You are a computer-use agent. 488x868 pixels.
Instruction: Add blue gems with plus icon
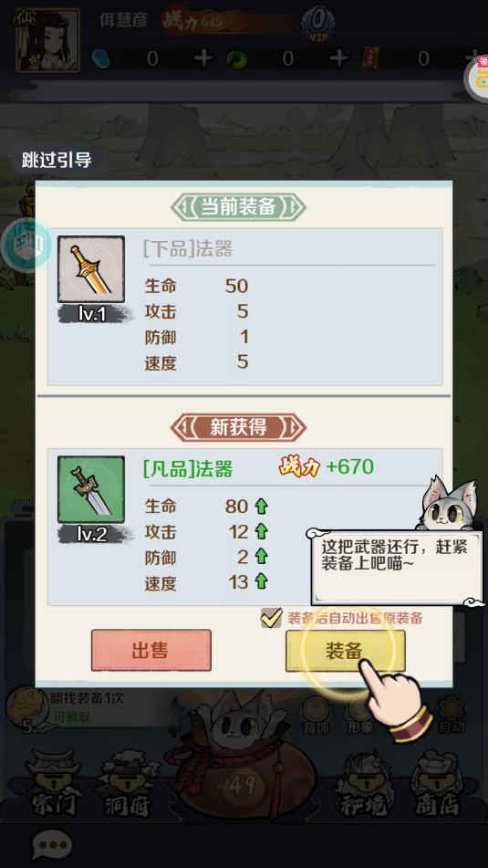[203, 58]
